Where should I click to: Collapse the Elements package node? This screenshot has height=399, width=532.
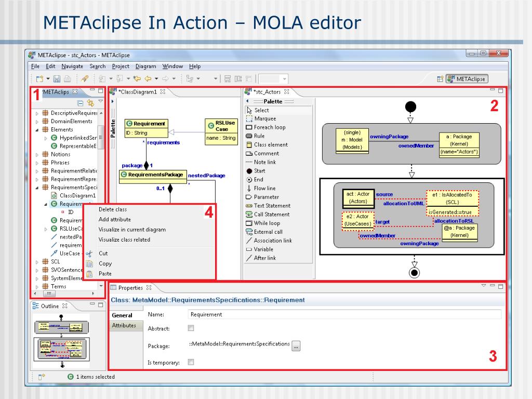coord(37,129)
